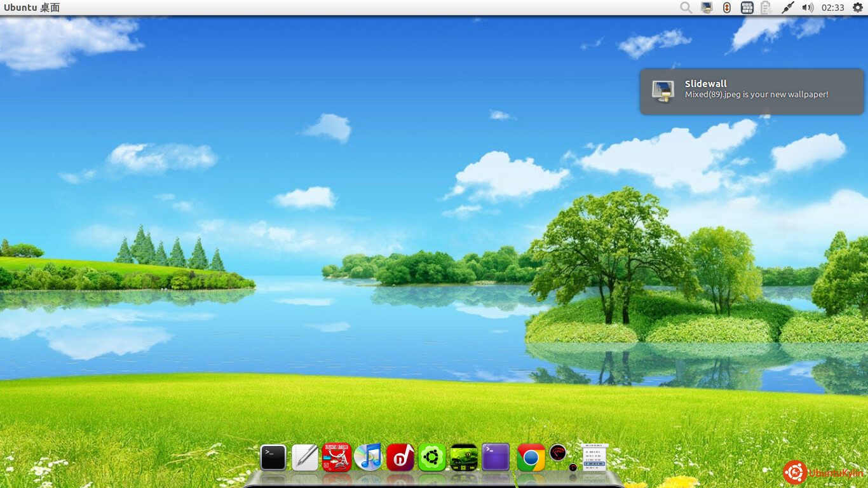Click the red scroll arrows indicator icon
The image size is (868, 488).
click(727, 8)
